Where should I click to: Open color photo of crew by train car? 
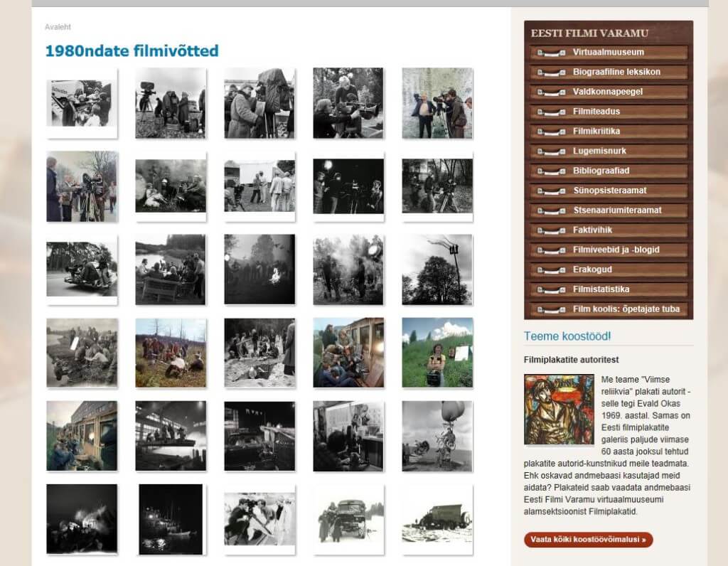[x=348, y=353]
